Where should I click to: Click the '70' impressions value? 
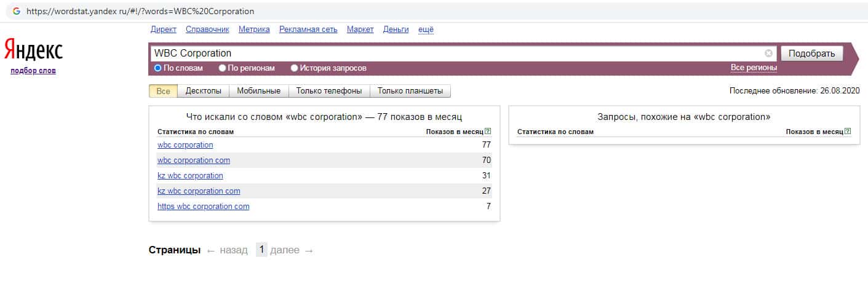pyautogui.click(x=486, y=160)
